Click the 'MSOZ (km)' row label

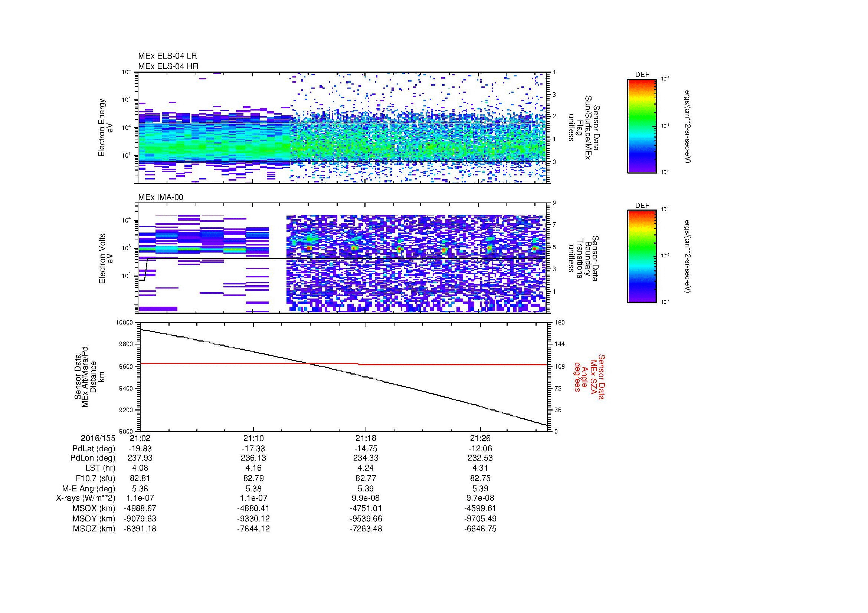94,529
